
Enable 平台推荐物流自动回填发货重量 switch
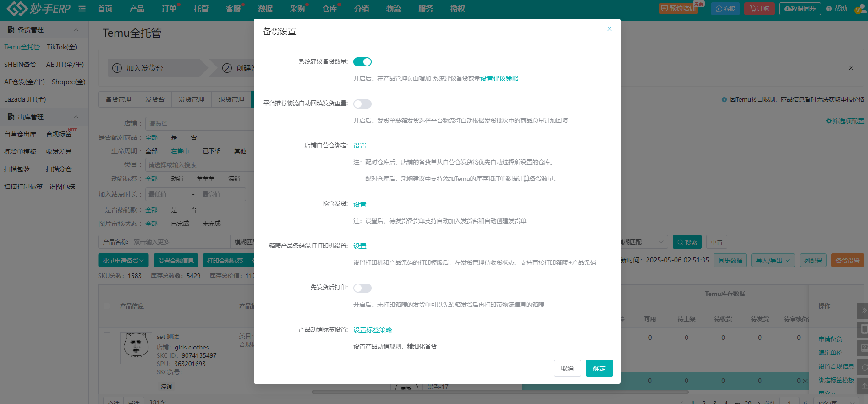click(362, 104)
